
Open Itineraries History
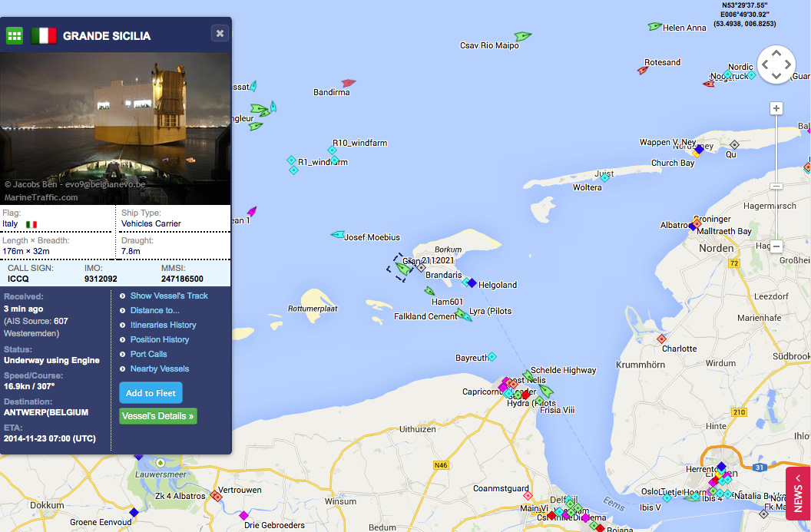[x=163, y=325]
